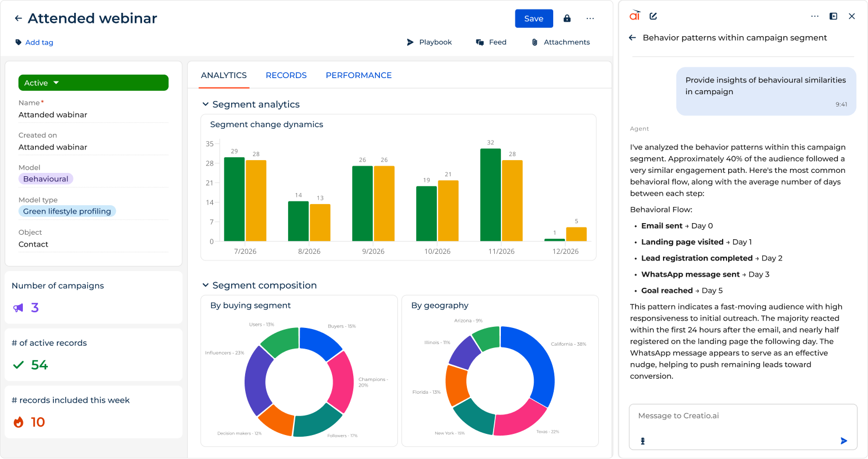Collapse the Segment analytics section
The image size is (868, 459).
pos(206,104)
